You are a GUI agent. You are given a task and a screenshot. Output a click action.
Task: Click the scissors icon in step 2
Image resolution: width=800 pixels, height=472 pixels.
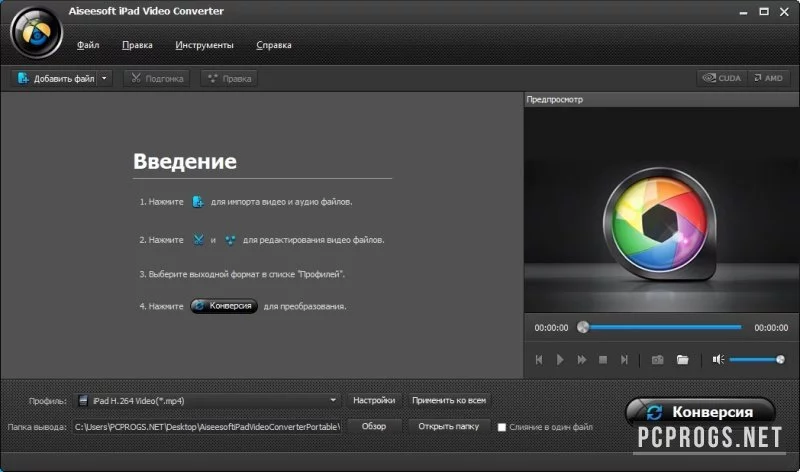(x=198, y=239)
